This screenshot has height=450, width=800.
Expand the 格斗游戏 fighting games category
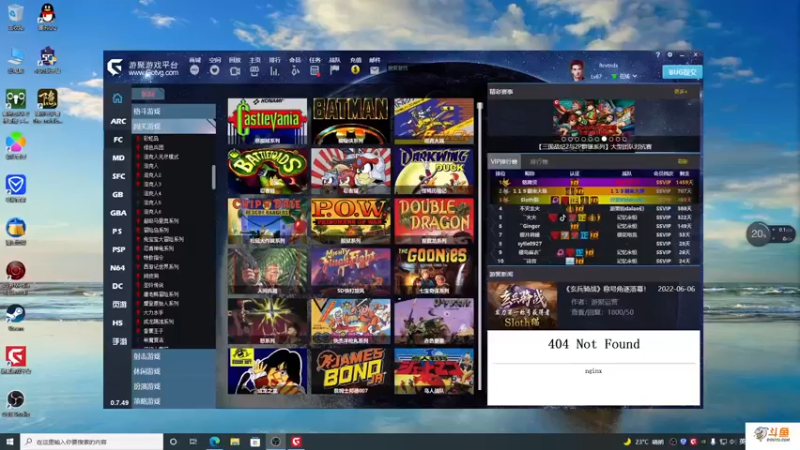[x=173, y=111]
